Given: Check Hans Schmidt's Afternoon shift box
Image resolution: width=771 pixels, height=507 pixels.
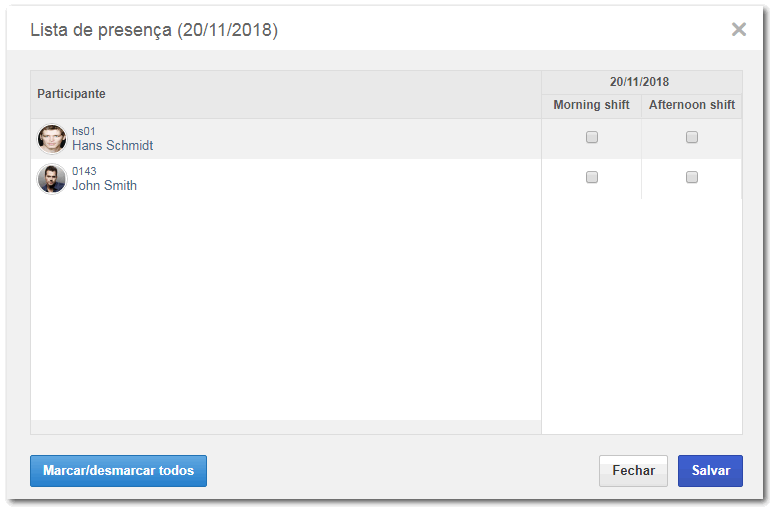Looking at the screenshot, I should [692, 137].
